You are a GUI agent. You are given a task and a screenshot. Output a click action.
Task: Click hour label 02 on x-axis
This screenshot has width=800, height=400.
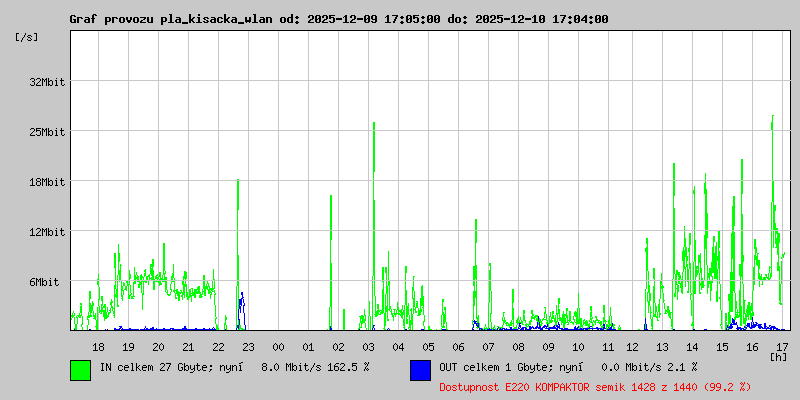(338, 347)
